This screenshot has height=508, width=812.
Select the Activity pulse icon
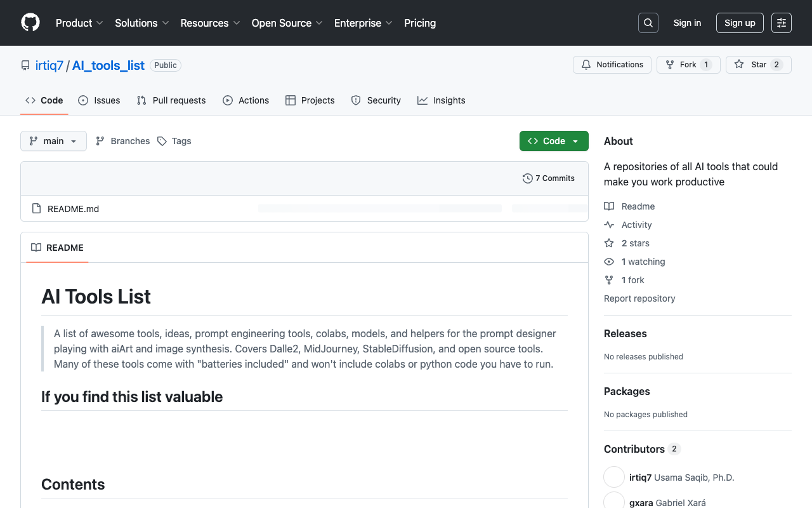(610, 224)
